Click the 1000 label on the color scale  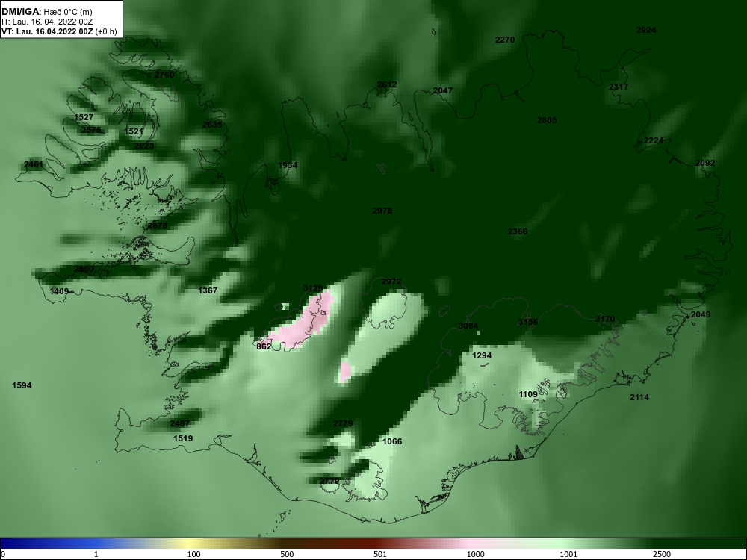476,554
